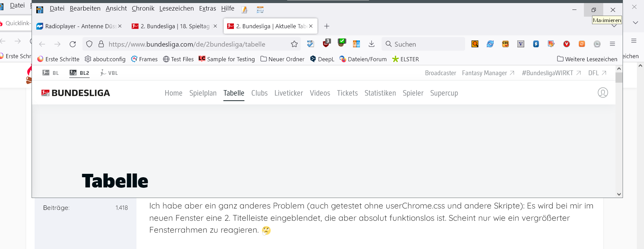Open a new tab with the plus button
The width and height of the screenshot is (644, 249).
pyautogui.click(x=327, y=26)
